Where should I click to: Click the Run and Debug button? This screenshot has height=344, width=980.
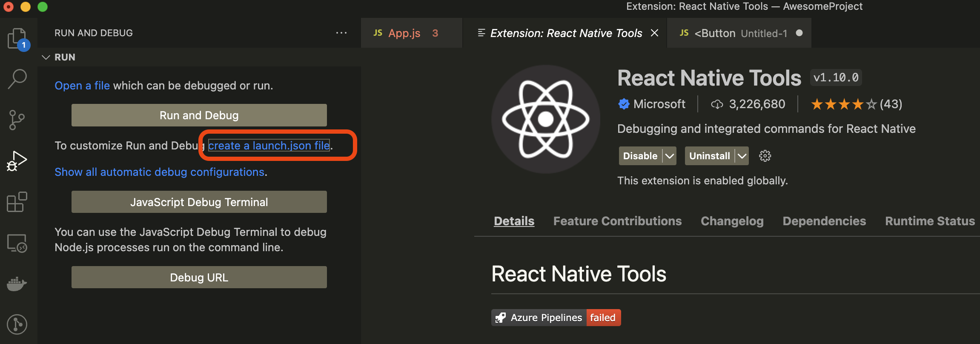pyautogui.click(x=199, y=115)
